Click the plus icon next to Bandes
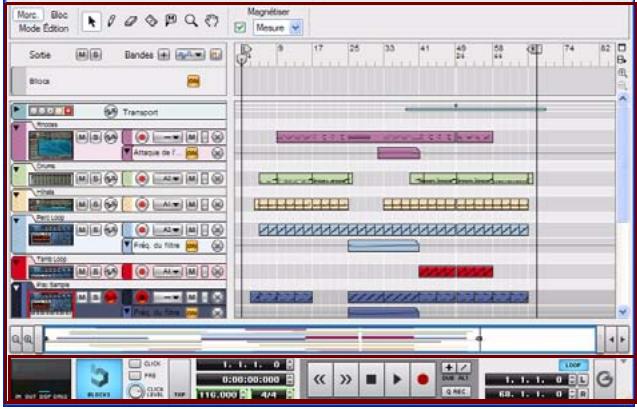Viewport: 637px width, 409px height. (164, 54)
